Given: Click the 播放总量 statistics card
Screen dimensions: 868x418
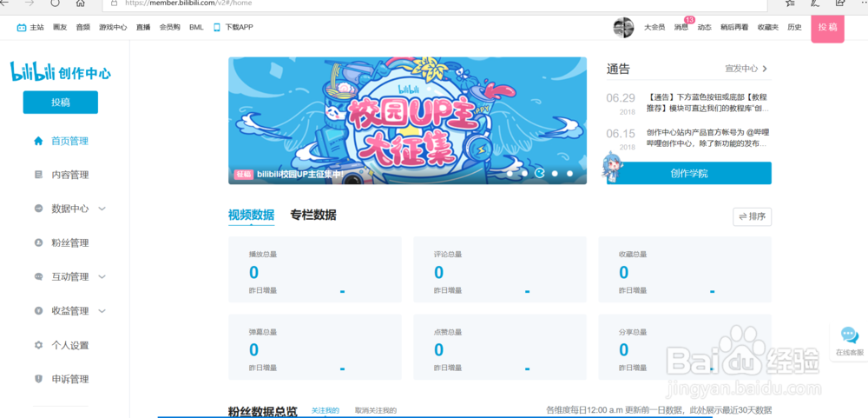Looking at the screenshot, I should (315, 269).
